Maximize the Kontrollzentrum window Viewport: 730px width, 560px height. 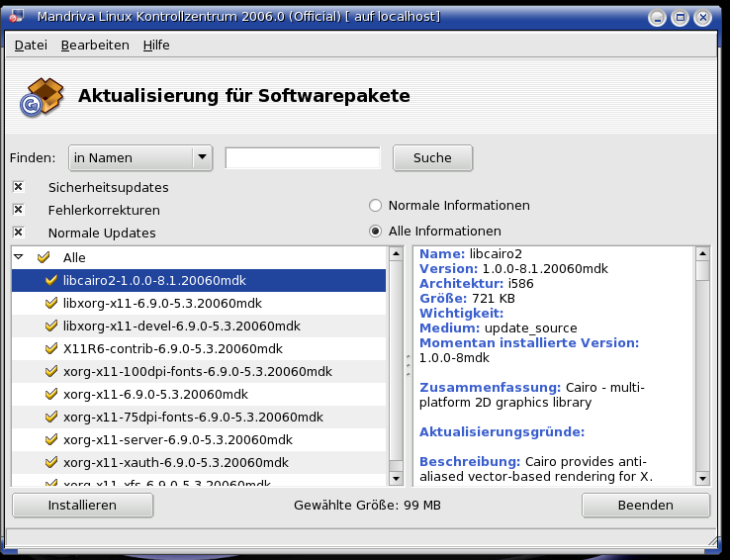tap(681, 18)
